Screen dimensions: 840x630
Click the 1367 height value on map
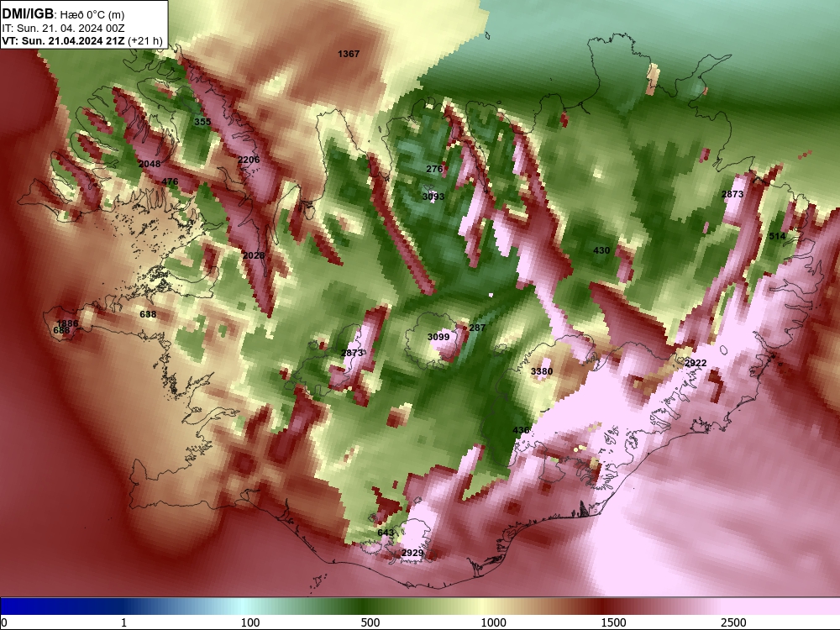(349, 54)
